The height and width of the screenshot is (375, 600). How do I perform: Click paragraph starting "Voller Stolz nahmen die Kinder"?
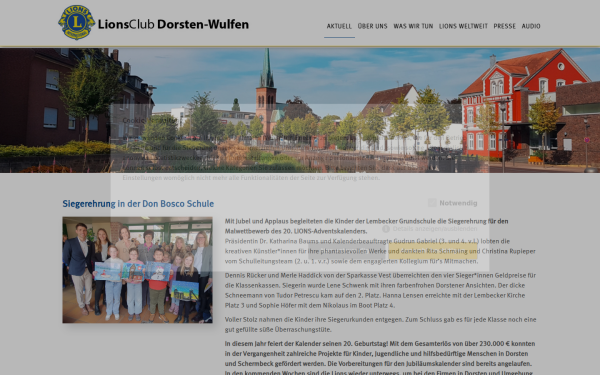pos(380,324)
